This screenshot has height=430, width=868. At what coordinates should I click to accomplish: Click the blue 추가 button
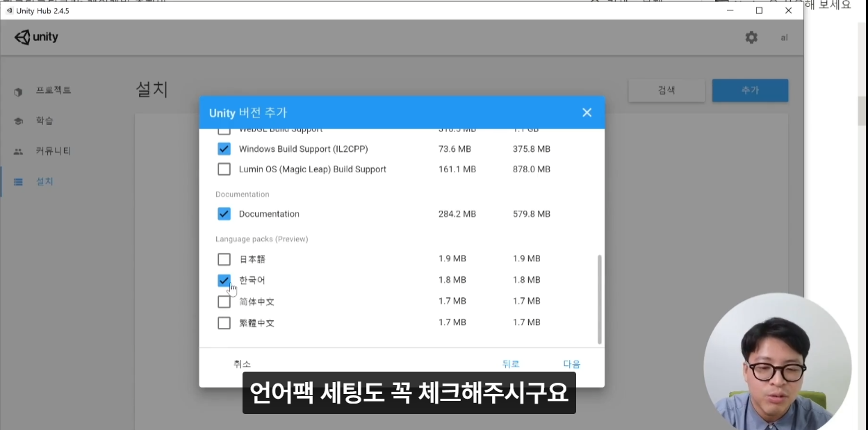[750, 90]
